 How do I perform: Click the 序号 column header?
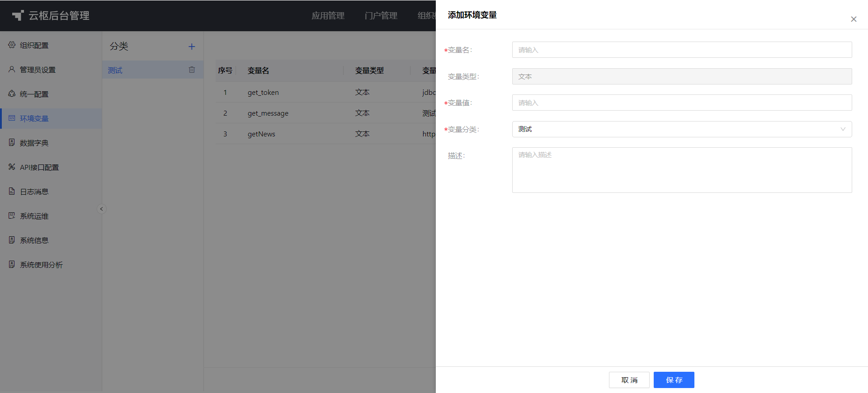click(x=225, y=70)
